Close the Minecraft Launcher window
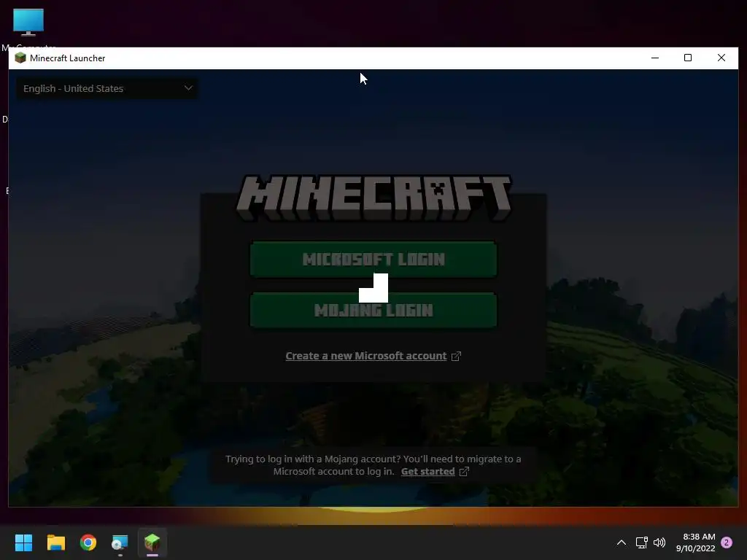The height and width of the screenshot is (560, 747). click(x=721, y=58)
